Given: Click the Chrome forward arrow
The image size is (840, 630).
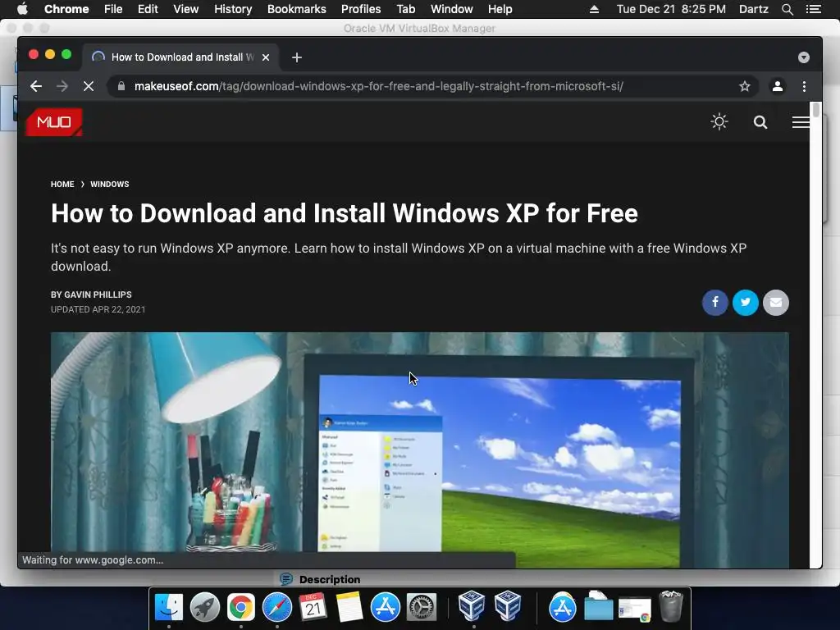Looking at the screenshot, I should [x=62, y=86].
